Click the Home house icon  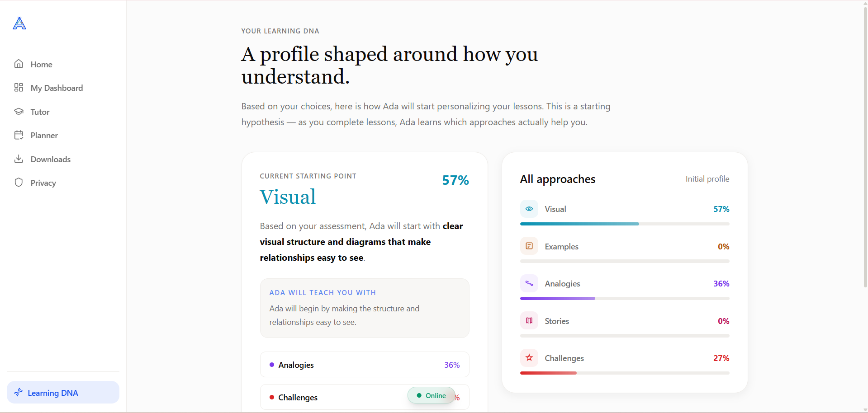(19, 64)
